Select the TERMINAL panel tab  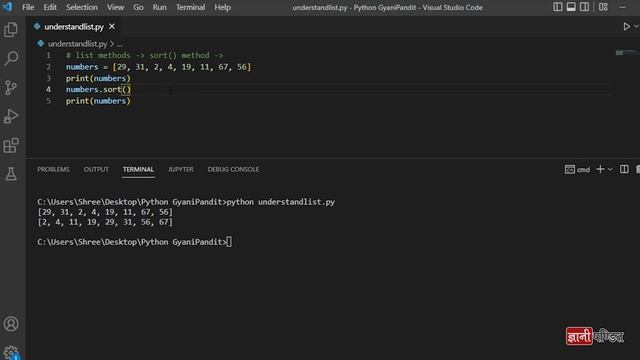(138, 169)
